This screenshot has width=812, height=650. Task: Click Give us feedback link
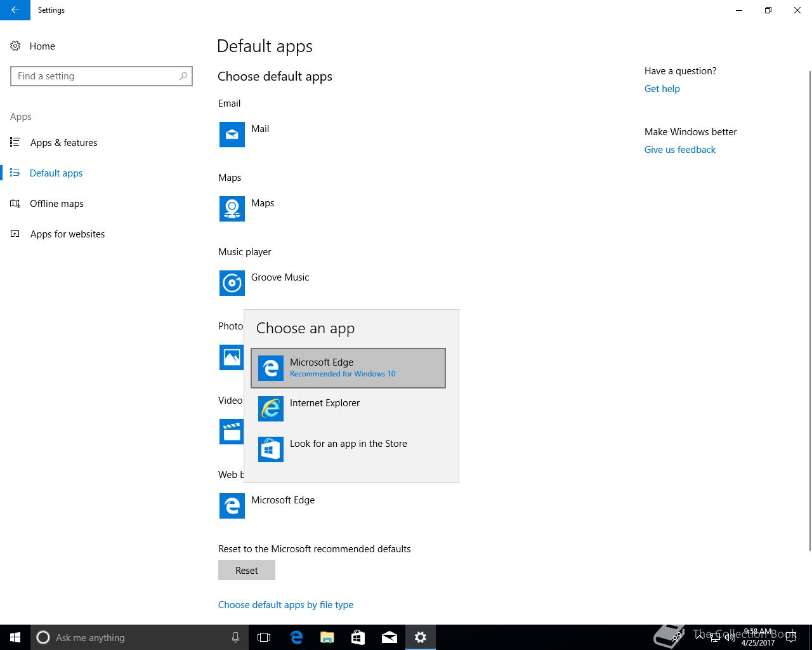679,150
